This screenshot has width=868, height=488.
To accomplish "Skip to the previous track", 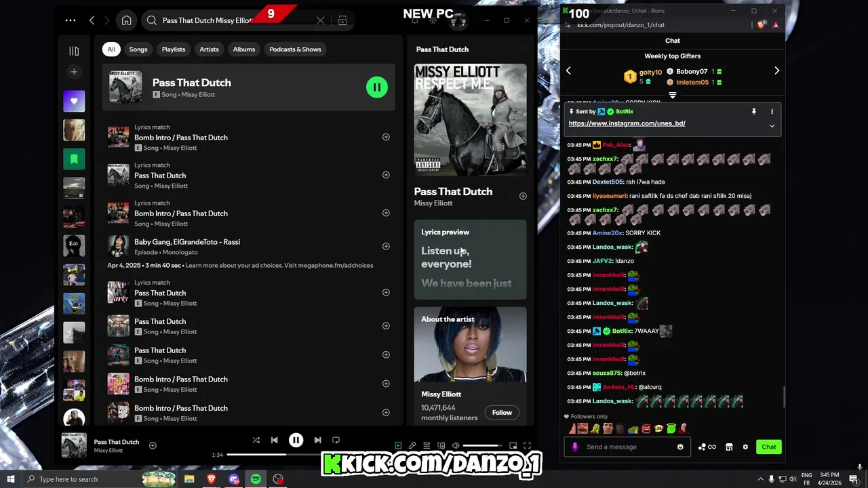I will [274, 441].
